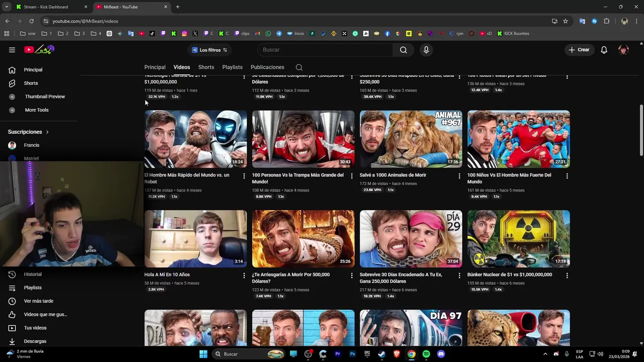
Task: Open KICK Bounties bookmark
Action: pyautogui.click(x=513, y=34)
